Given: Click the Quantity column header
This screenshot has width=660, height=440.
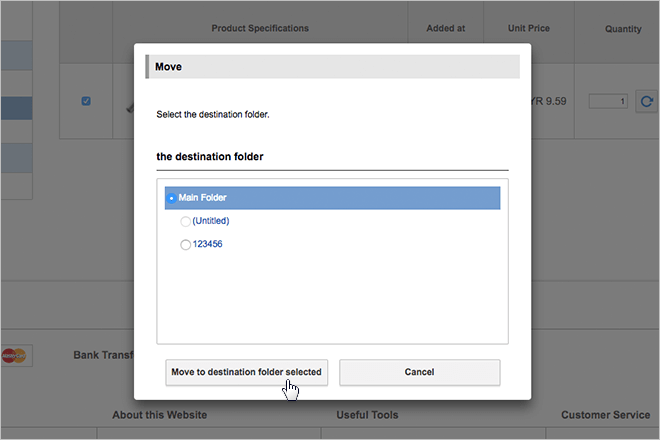Looking at the screenshot, I should pos(623,30).
